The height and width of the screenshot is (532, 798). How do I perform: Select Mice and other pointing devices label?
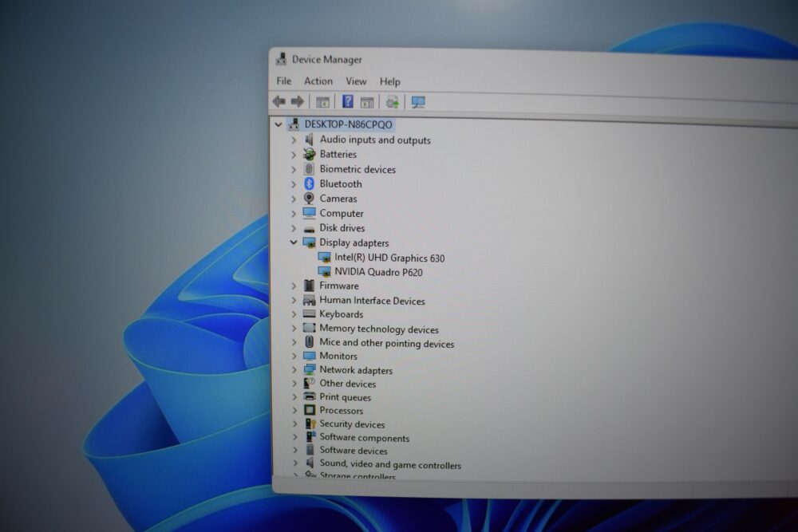coord(387,343)
